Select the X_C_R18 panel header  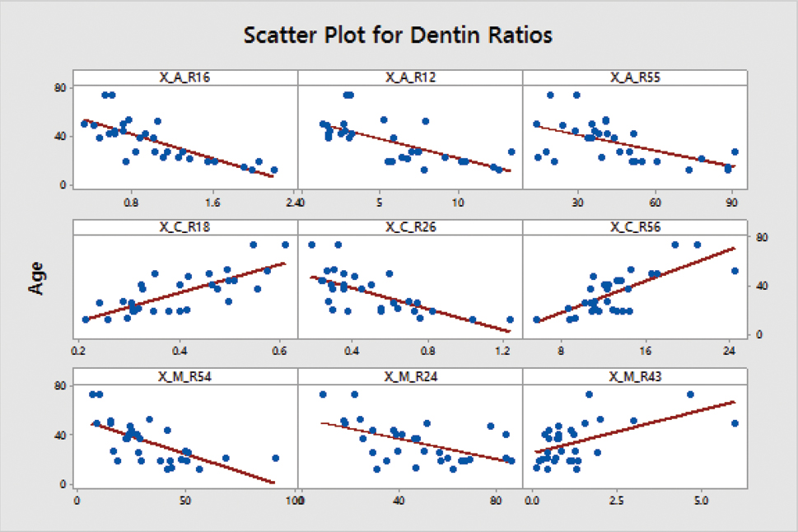pyautogui.click(x=185, y=227)
